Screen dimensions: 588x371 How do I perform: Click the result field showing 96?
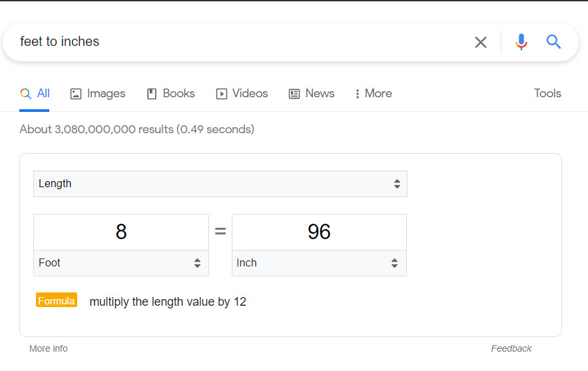click(319, 232)
